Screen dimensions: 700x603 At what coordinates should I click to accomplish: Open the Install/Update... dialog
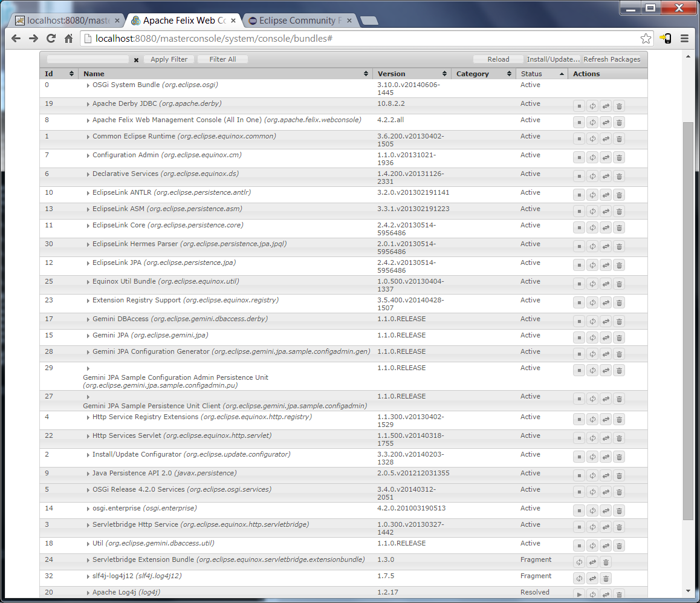[x=553, y=59]
